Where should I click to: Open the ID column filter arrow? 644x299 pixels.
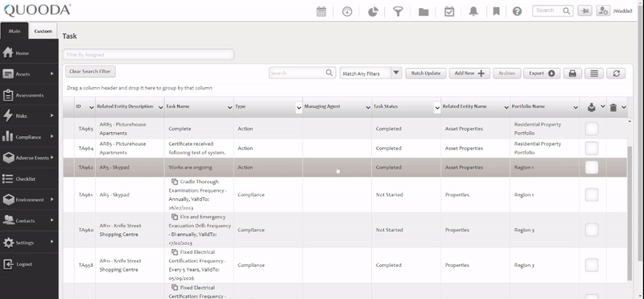pyautogui.click(x=91, y=107)
